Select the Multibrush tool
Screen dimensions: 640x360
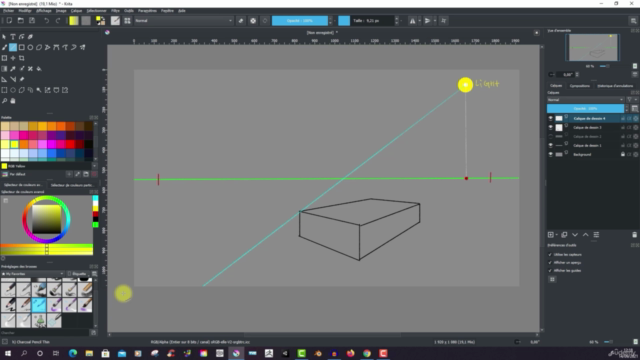pos(82,47)
